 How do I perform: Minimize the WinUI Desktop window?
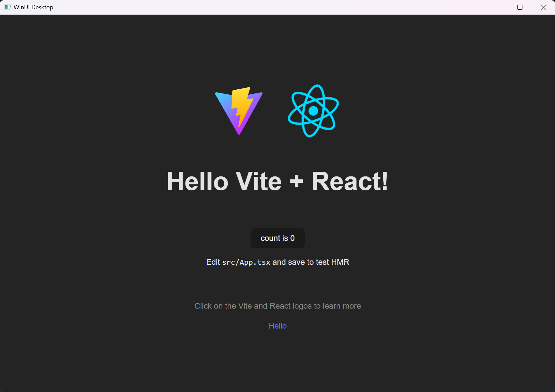coord(497,7)
